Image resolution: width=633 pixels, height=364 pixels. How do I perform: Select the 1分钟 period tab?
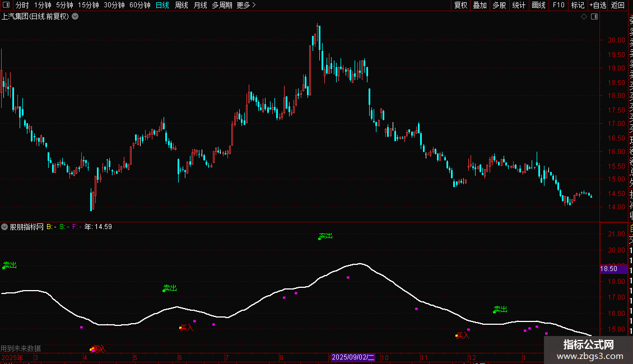tap(43, 5)
